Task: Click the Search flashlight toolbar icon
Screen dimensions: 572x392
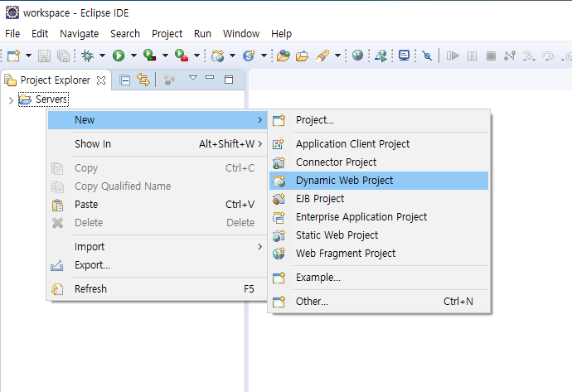Action: click(322, 56)
